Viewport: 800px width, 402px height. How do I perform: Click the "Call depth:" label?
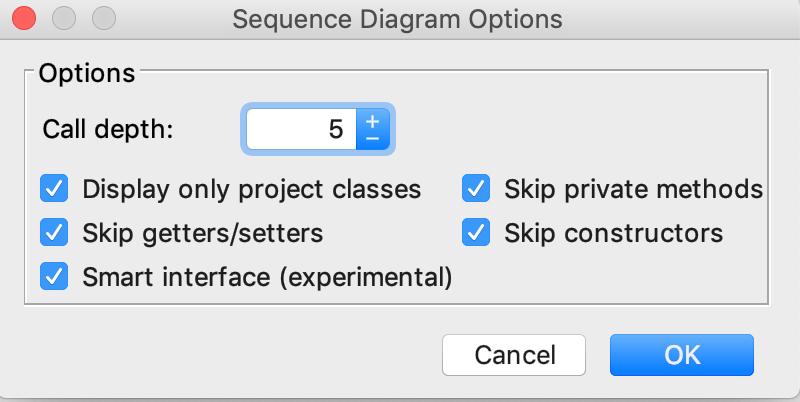108,129
